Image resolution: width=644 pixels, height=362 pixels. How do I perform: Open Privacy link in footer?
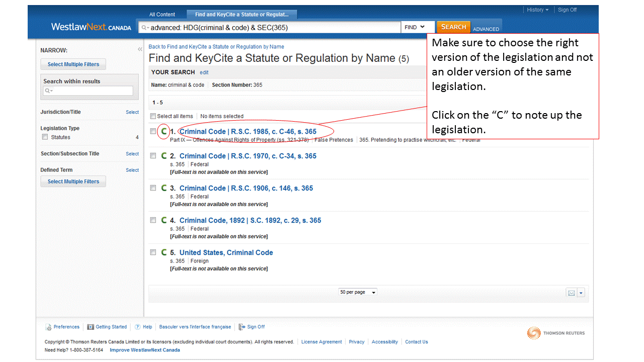[x=357, y=342]
